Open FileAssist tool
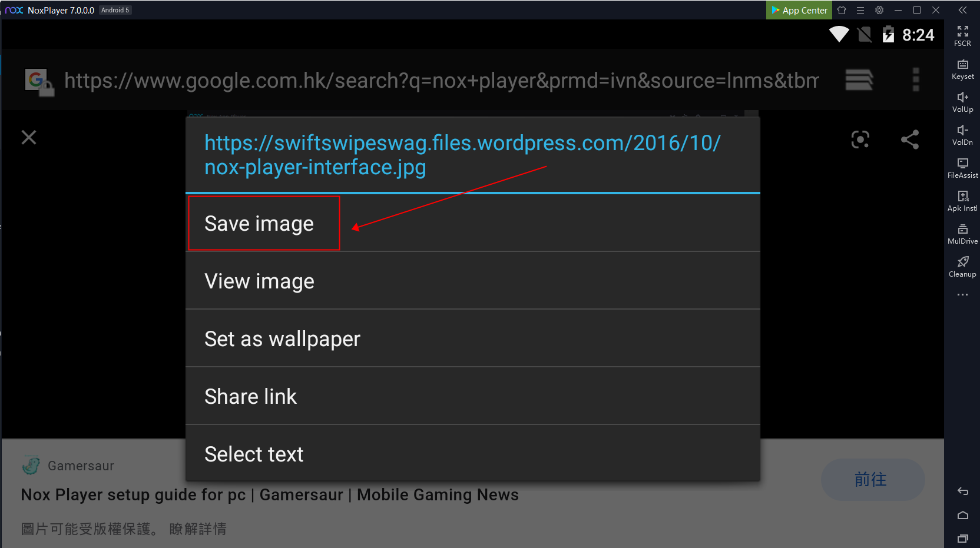980x548 pixels. 962,168
